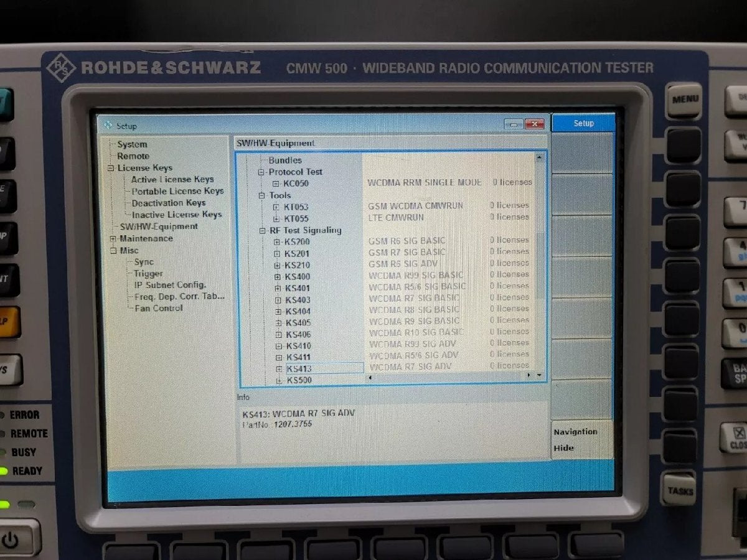
Task: Open Portable License Keys
Action: [177, 191]
